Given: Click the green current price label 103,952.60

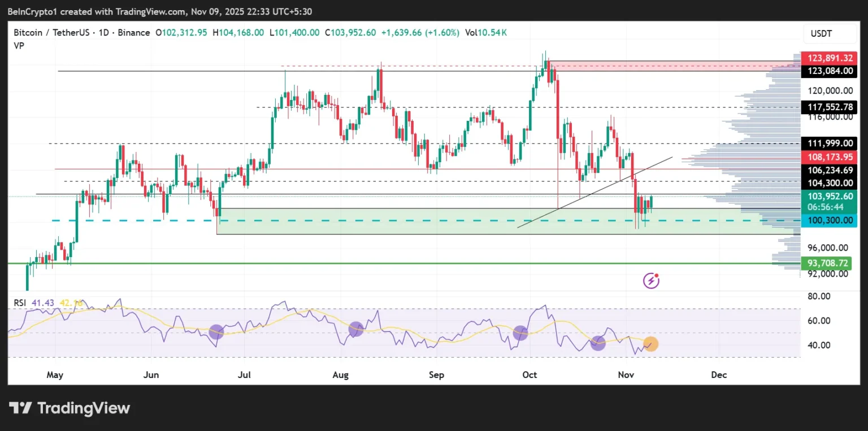Looking at the screenshot, I should (x=829, y=197).
